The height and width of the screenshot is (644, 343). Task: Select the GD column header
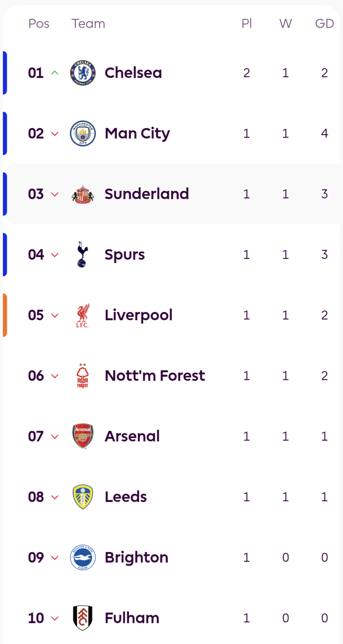tap(324, 23)
